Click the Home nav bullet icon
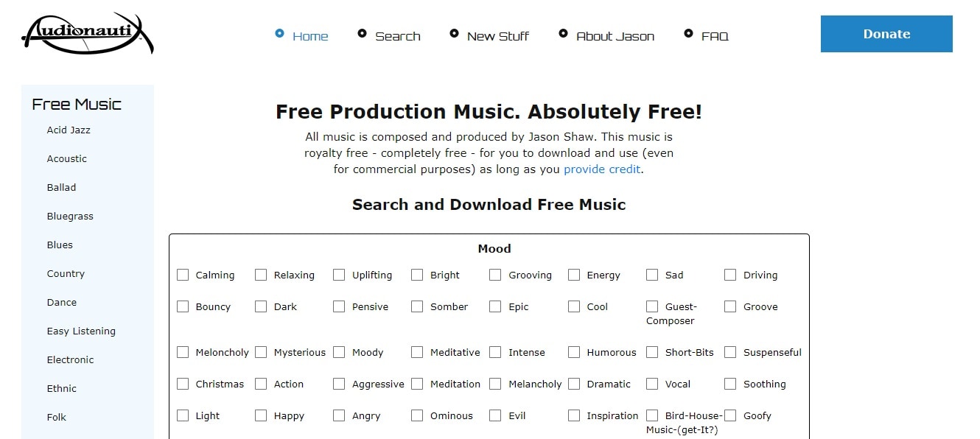This screenshot has height=439, width=980. (279, 33)
